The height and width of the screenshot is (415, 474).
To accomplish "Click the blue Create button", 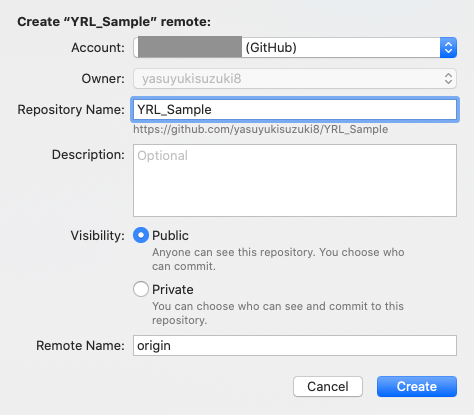I will pos(417,387).
